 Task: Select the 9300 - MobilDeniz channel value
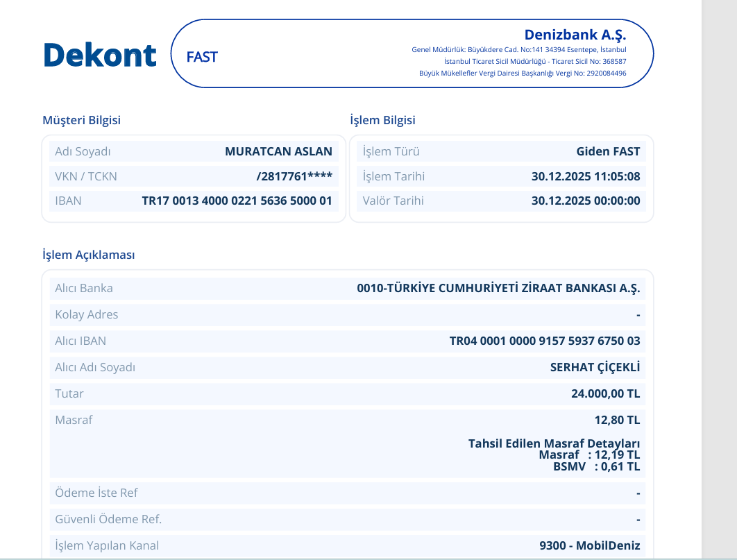(590, 545)
